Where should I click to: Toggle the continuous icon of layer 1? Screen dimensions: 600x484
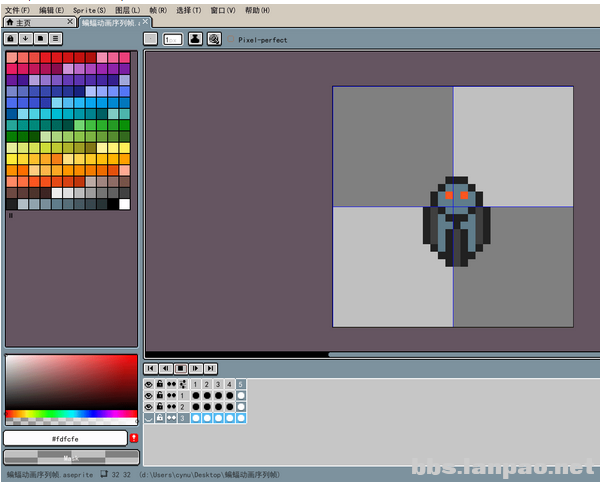(171, 396)
